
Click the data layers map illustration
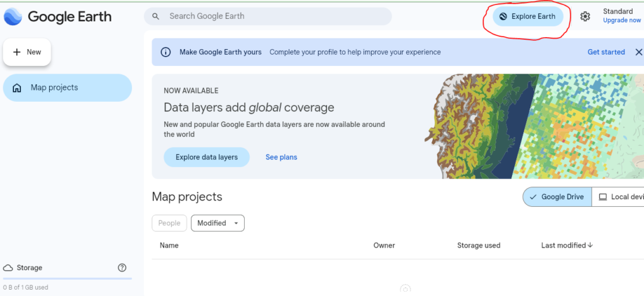click(534, 126)
